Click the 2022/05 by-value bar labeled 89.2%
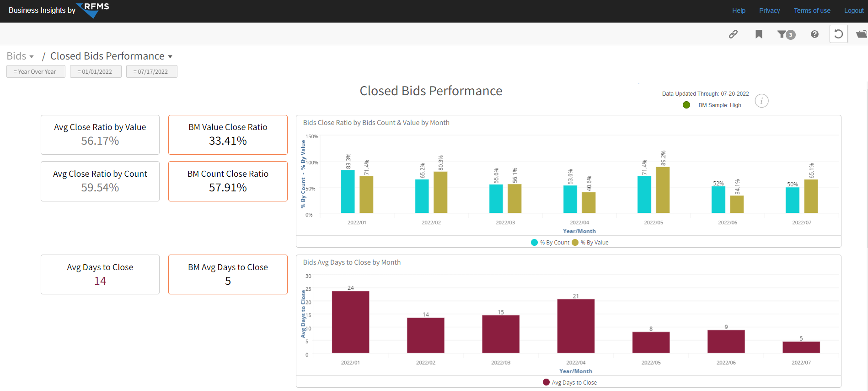 tap(663, 190)
